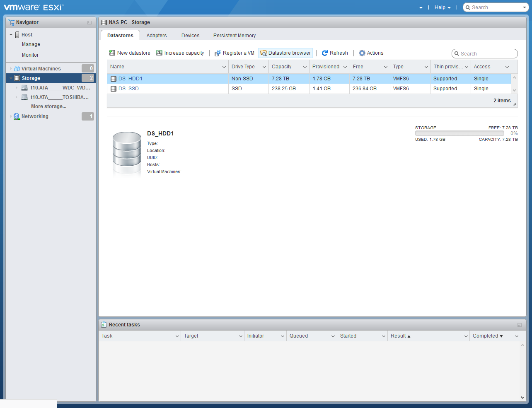The image size is (532, 408).
Task: Open the DS_HDD1 datastore link
Action: click(x=131, y=79)
